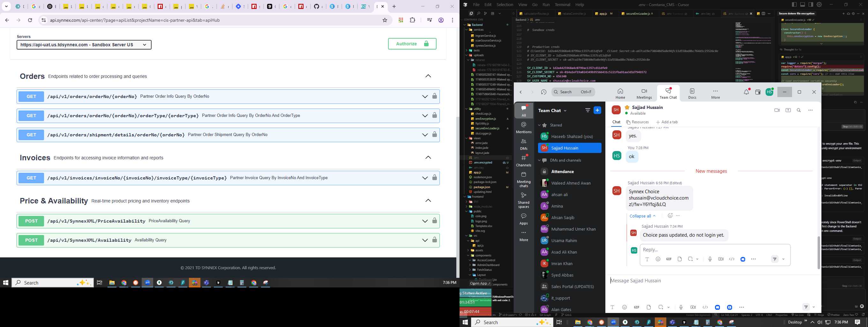This screenshot has height=327, width=868.
Task: Select Mentions in Zoom chat sidebar
Action: [x=524, y=127]
